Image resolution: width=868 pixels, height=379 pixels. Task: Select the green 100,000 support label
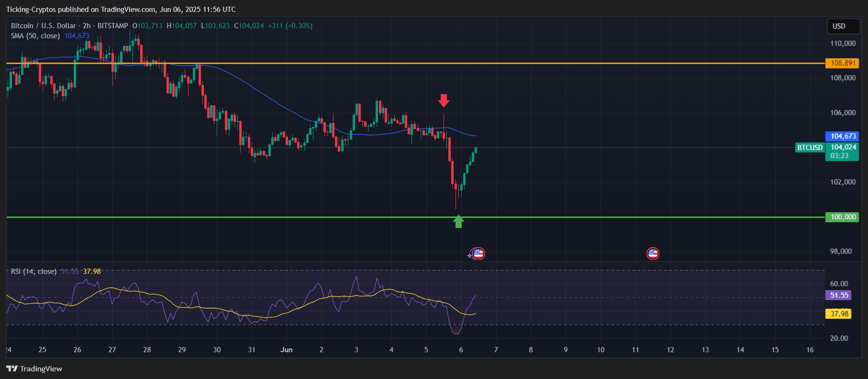click(x=842, y=217)
